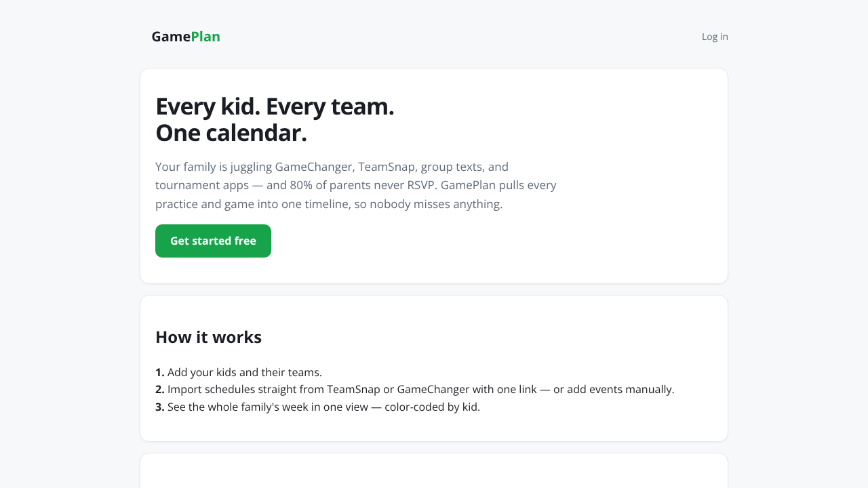Click step 3 'See the whole family's week'
This screenshot has width=868, height=488.
coord(317,407)
